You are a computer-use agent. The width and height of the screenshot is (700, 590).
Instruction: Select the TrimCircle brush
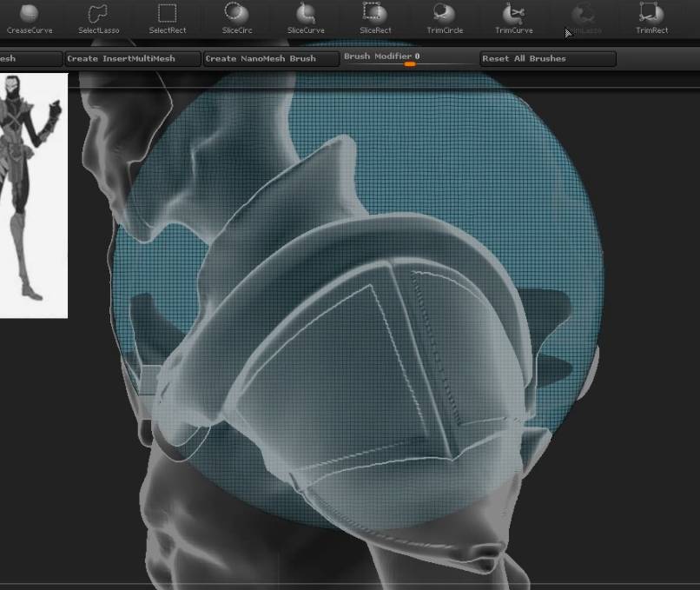(x=445, y=19)
